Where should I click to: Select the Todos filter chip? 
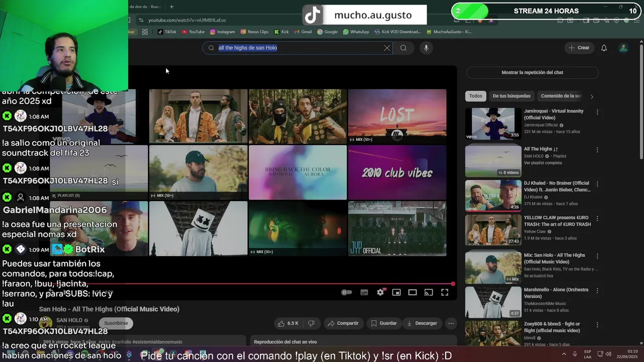[x=475, y=96]
